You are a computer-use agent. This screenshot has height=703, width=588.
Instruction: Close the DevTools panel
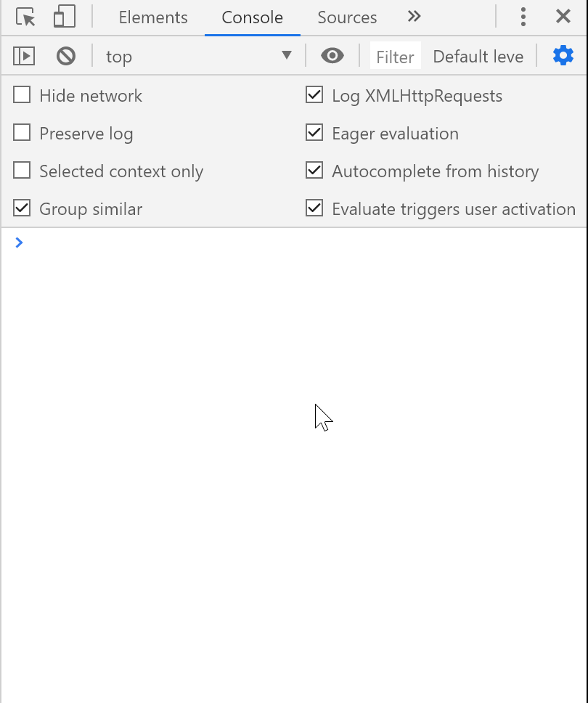[x=563, y=17]
